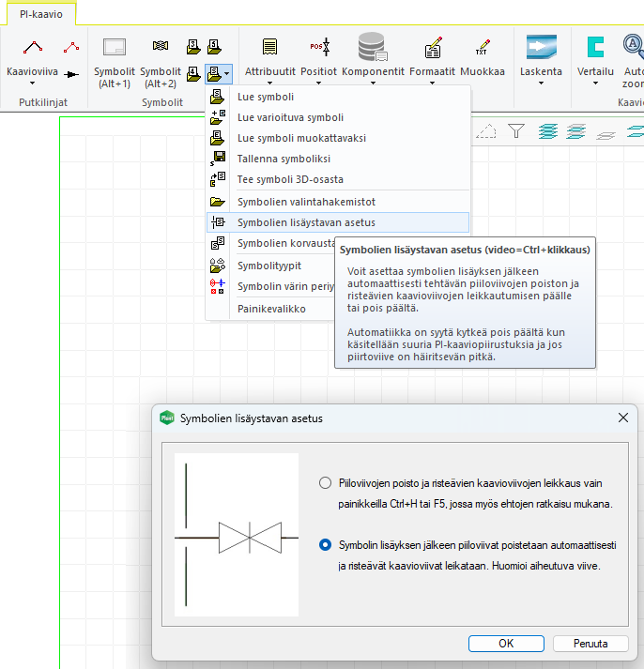Expand the Kaavioviiva dropdown
Image resolution: width=644 pixels, height=669 pixels.
(32, 83)
